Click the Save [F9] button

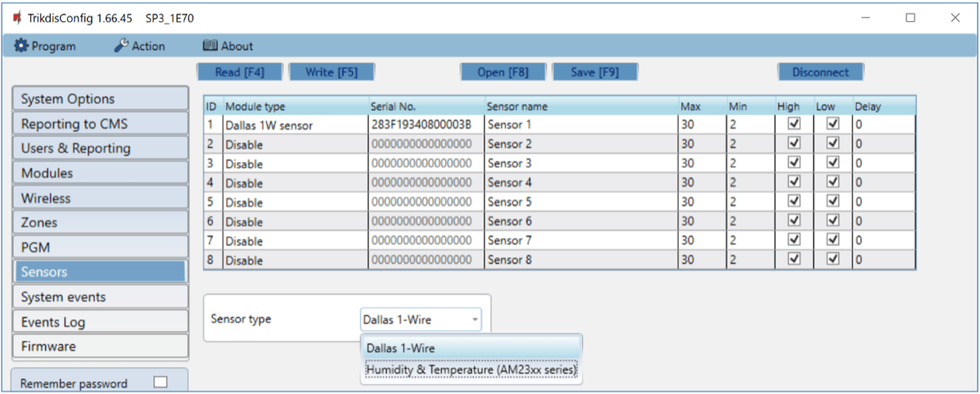[x=595, y=72]
